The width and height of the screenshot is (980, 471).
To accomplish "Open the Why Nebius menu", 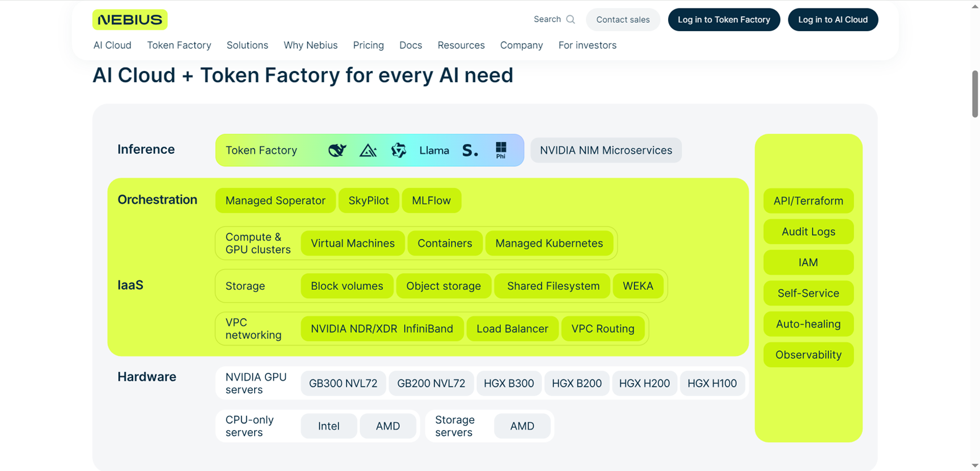I will pyautogui.click(x=311, y=45).
